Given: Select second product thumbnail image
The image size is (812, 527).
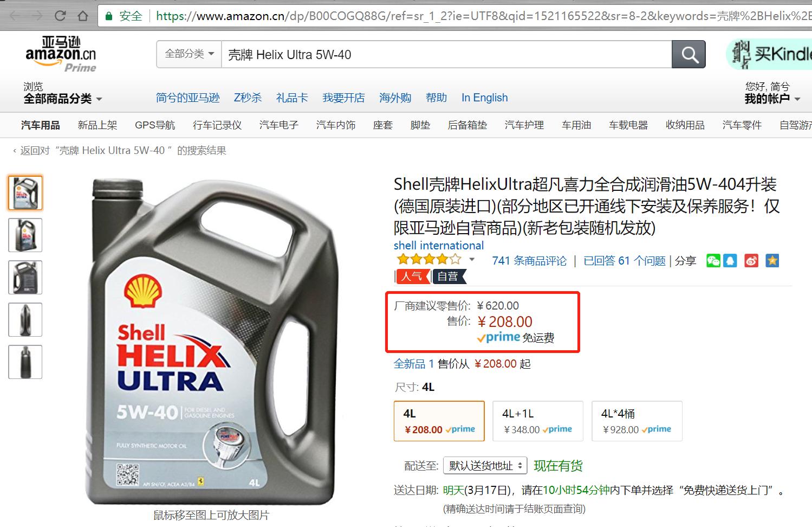Looking at the screenshot, I should point(25,235).
